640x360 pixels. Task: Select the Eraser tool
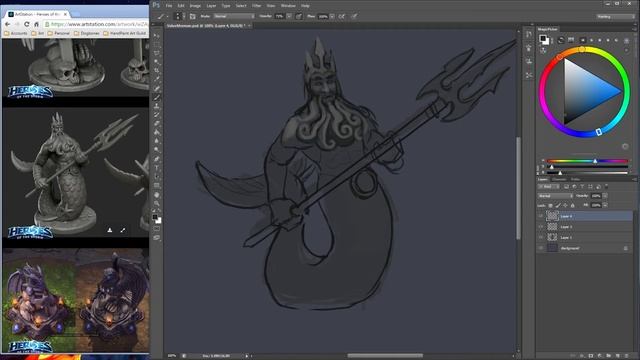157,124
